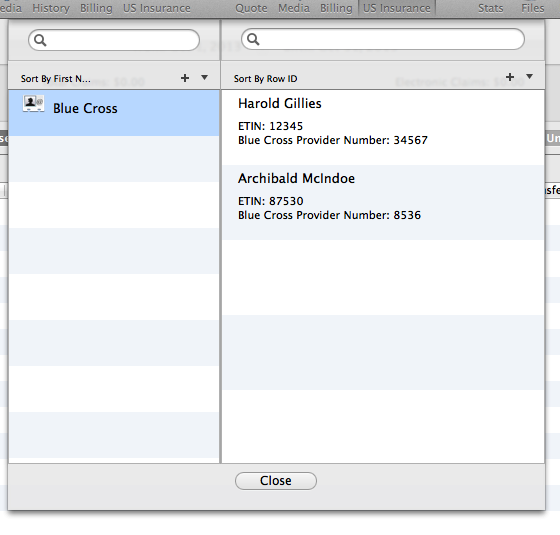Switch to the Quote tab
560x535 pixels.
[x=251, y=8]
